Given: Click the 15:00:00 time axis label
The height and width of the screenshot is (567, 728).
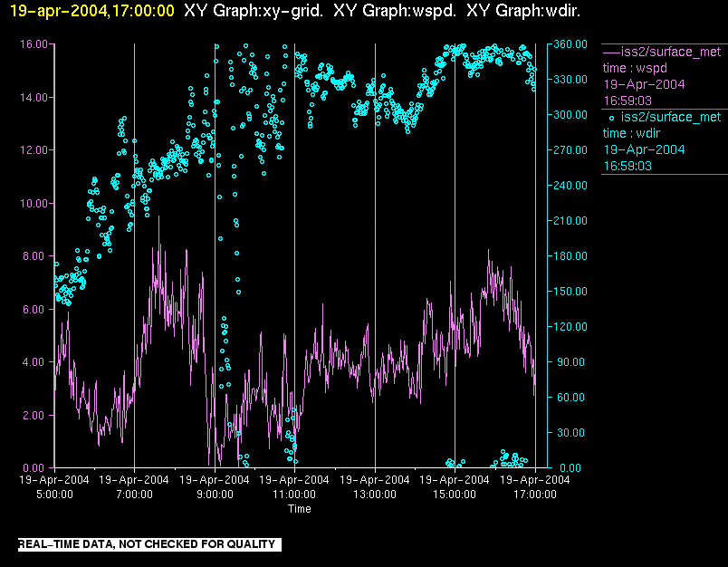Looking at the screenshot, I should [x=455, y=495].
